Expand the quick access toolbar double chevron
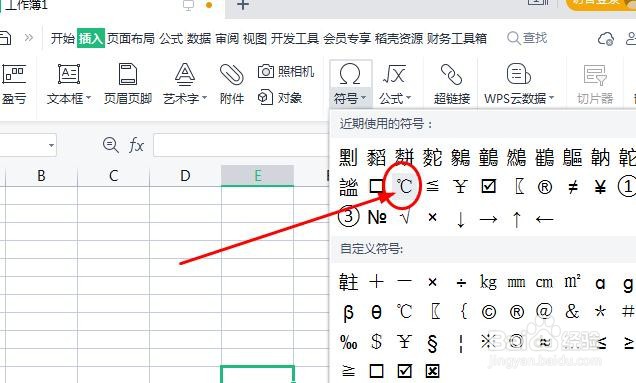The image size is (636, 383). click(28, 38)
